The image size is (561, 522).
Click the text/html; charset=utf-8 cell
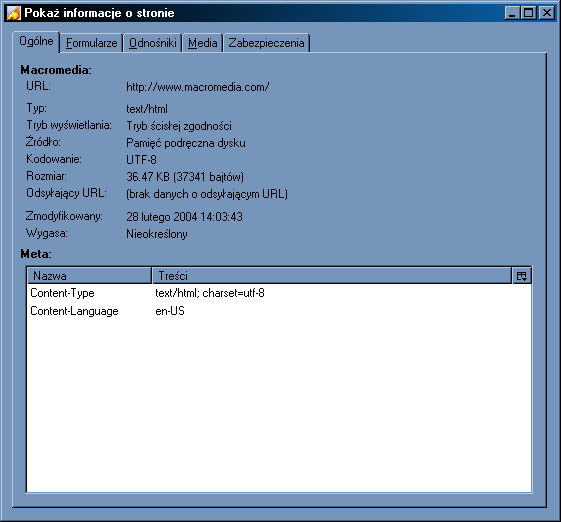210,293
